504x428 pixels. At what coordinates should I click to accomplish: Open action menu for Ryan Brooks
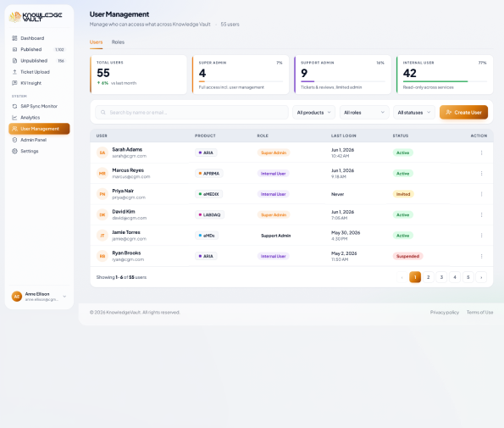point(481,256)
